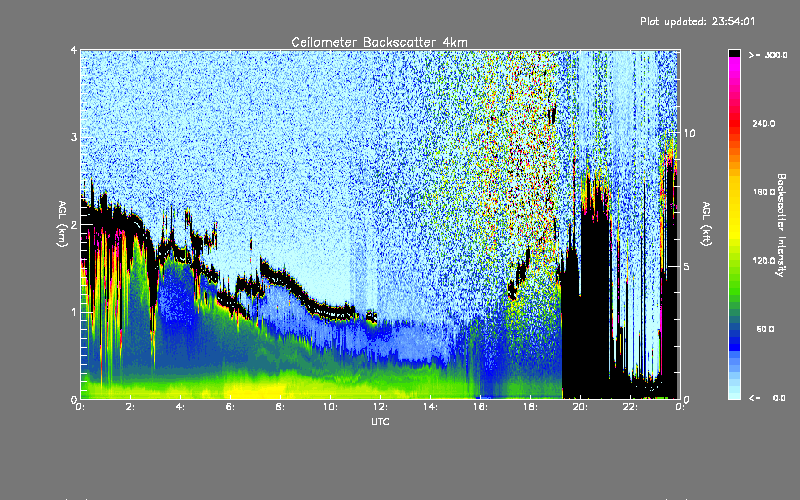Click the '14:' UTC tick label

[x=430, y=407]
